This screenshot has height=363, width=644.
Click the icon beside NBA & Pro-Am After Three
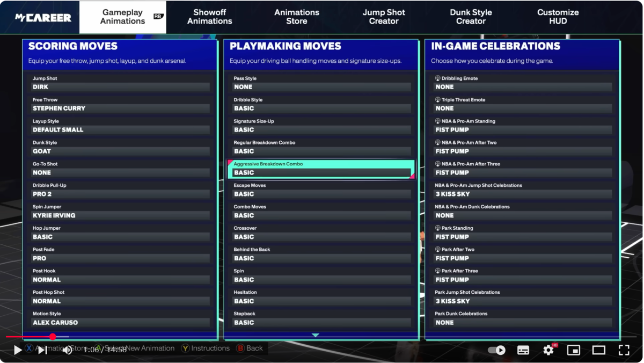[437, 164]
